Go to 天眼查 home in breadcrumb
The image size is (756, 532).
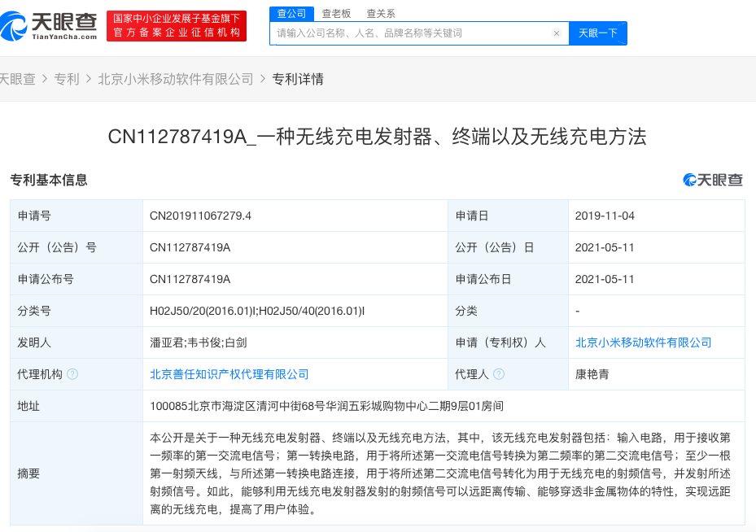[x=17, y=79]
